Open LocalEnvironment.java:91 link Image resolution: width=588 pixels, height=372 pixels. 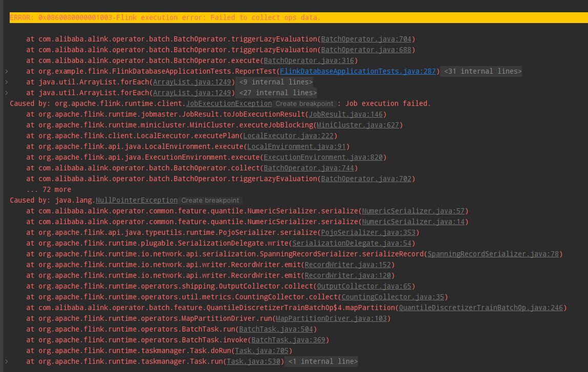(x=296, y=146)
